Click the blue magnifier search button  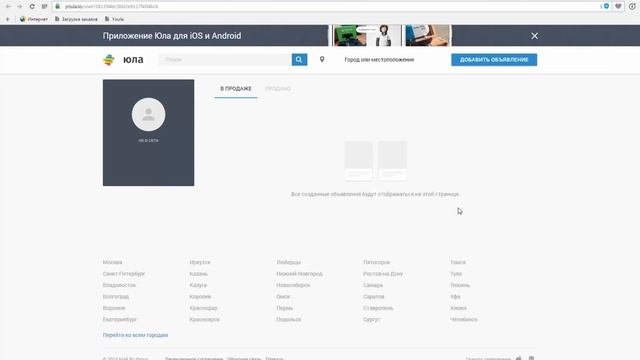click(299, 60)
